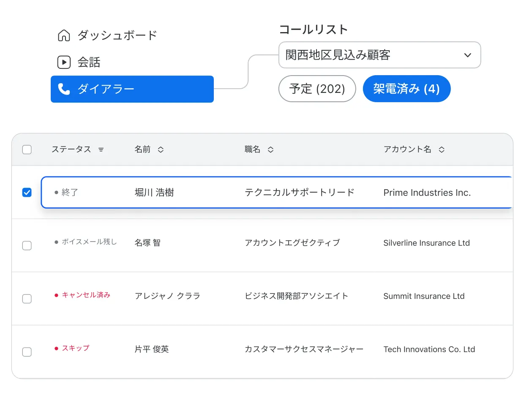The image size is (532, 399).
Task: Expand options via the ステータス filter control
Action: click(101, 149)
